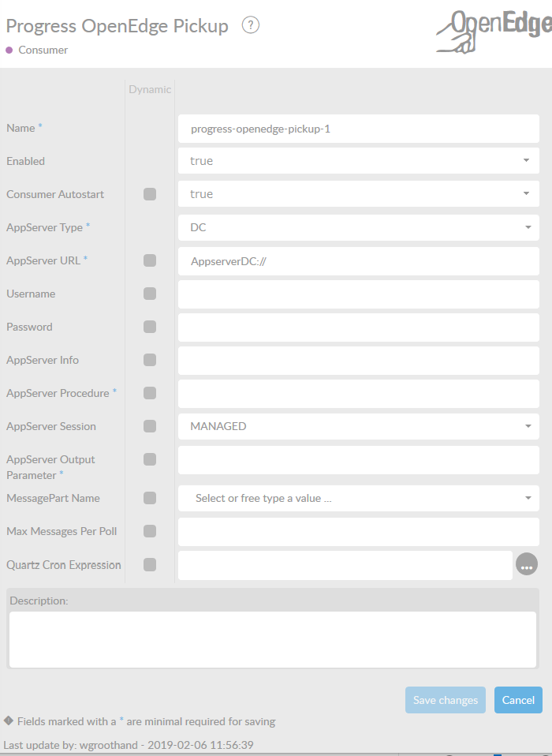This screenshot has height=756, width=552.
Task: Toggle dynamic checkbox for AppServer Procedure
Action: pyautogui.click(x=150, y=393)
